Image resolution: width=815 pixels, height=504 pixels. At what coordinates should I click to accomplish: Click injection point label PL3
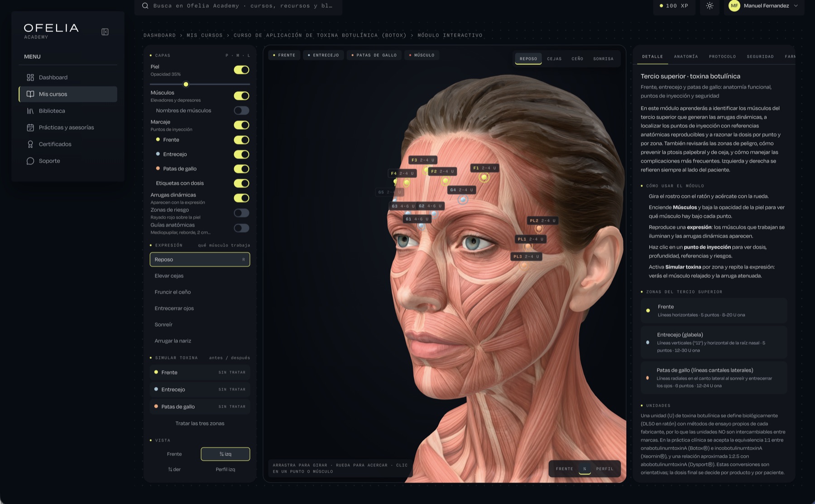coord(526,257)
